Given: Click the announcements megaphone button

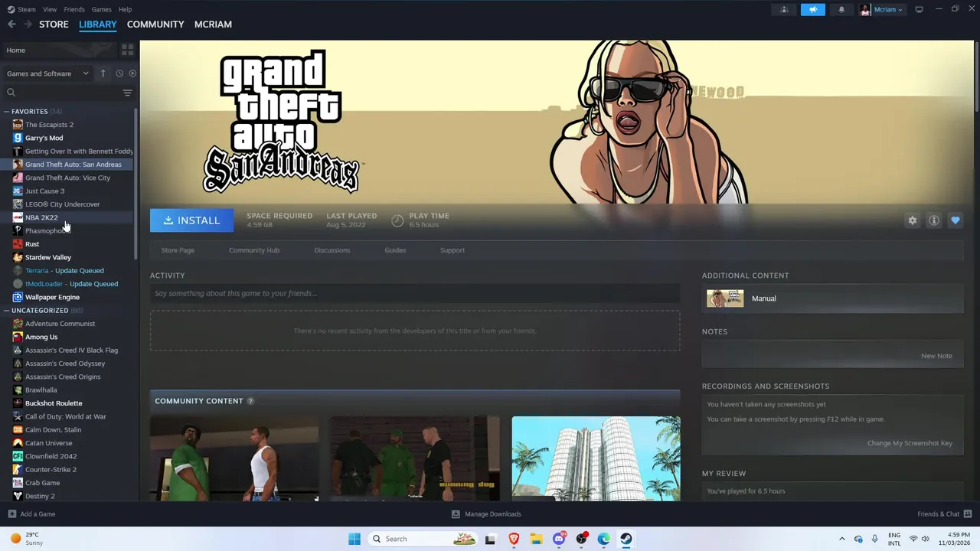Looking at the screenshot, I should point(813,9).
